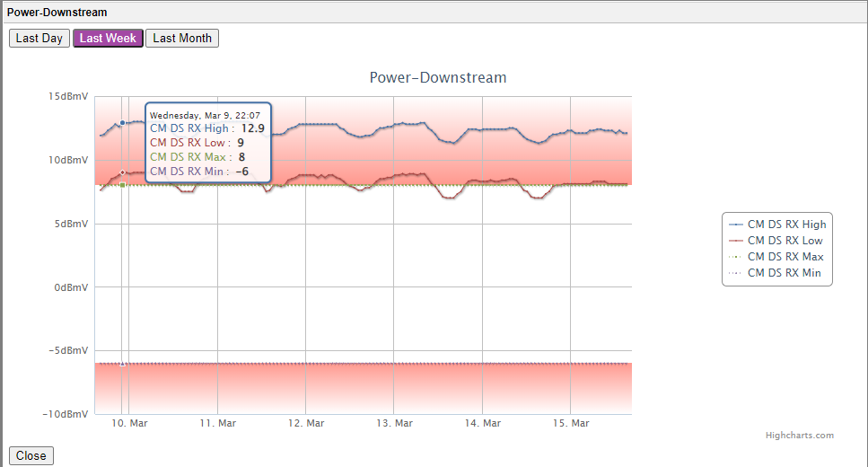The image size is (868, 467).
Task: Click the 15. Mar x-axis label
Action: (571, 423)
